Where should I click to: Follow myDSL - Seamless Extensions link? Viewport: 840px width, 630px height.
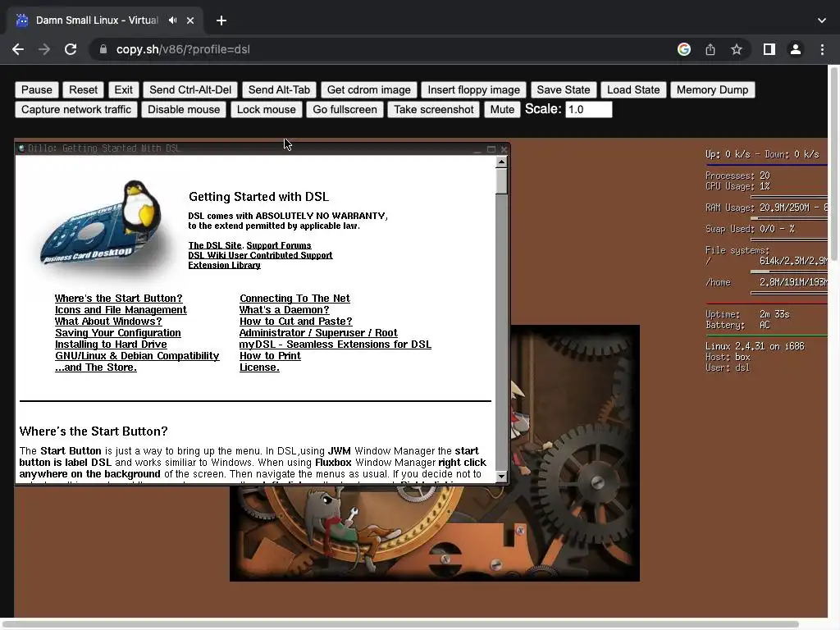point(336,345)
